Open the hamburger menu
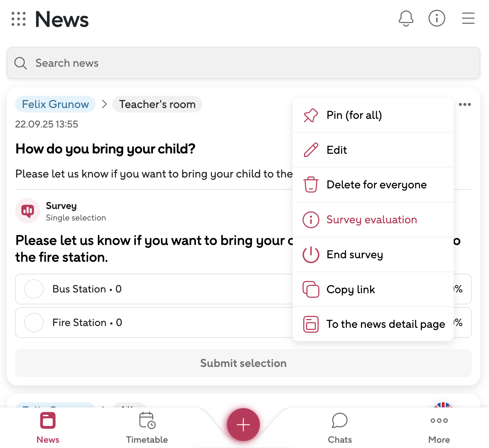The width and height of the screenshot is (489, 448). (x=468, y=19)
